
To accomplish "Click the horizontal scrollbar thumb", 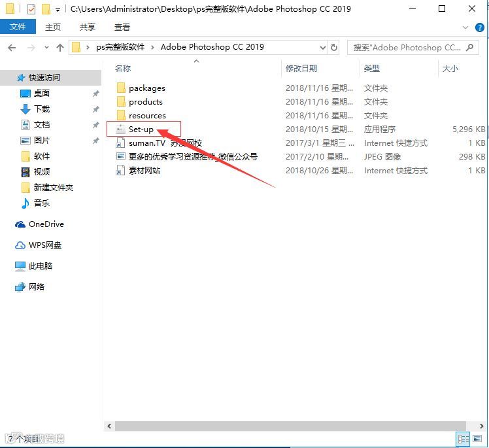I will click(290, 426).
